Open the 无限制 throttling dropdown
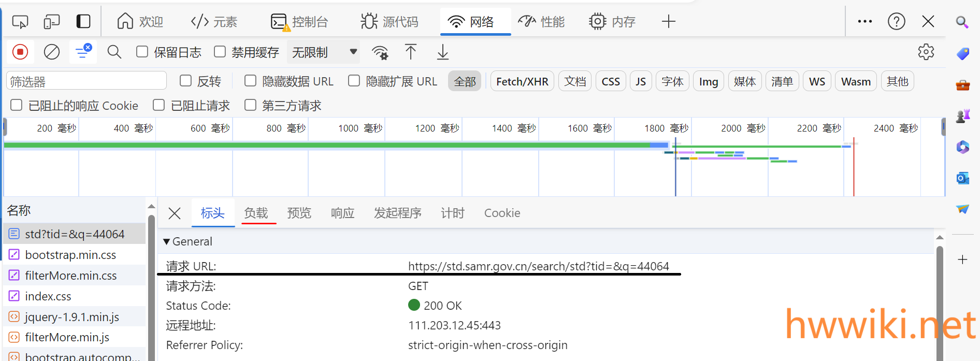The image size is (980, 361). [x=324, y=52]
